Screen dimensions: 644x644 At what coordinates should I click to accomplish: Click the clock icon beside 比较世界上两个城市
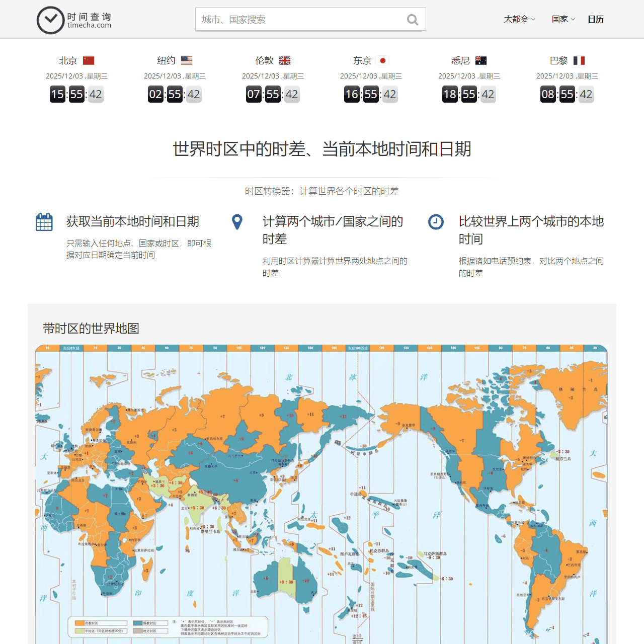436,221
